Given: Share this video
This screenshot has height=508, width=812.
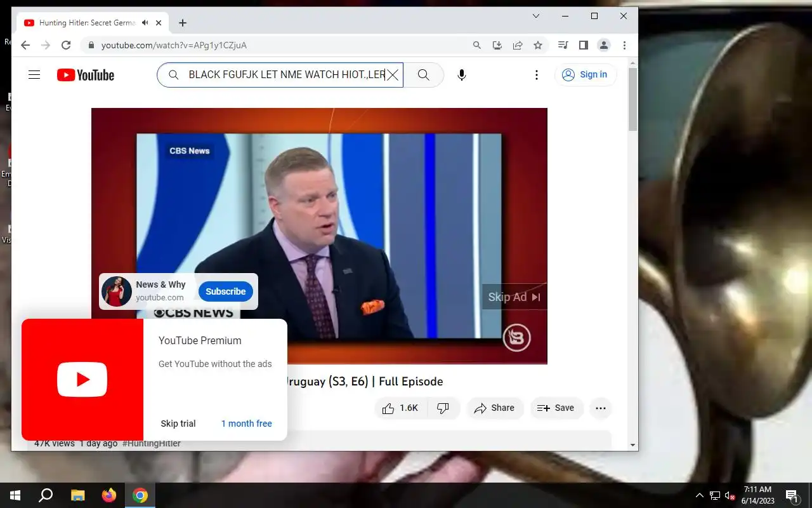Looking at the screenshot, I should [495, 408].
